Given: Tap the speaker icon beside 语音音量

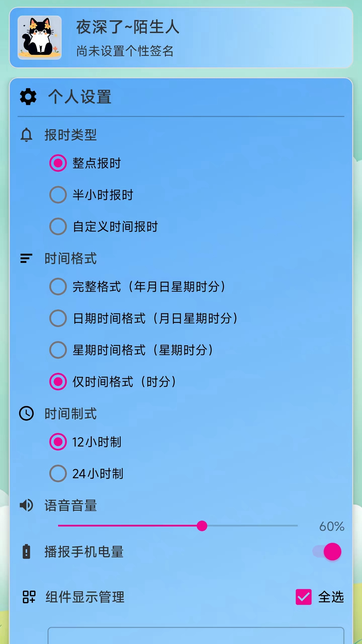Looking at the screenshot, I should pyautogui.click(x=26, y=505).
